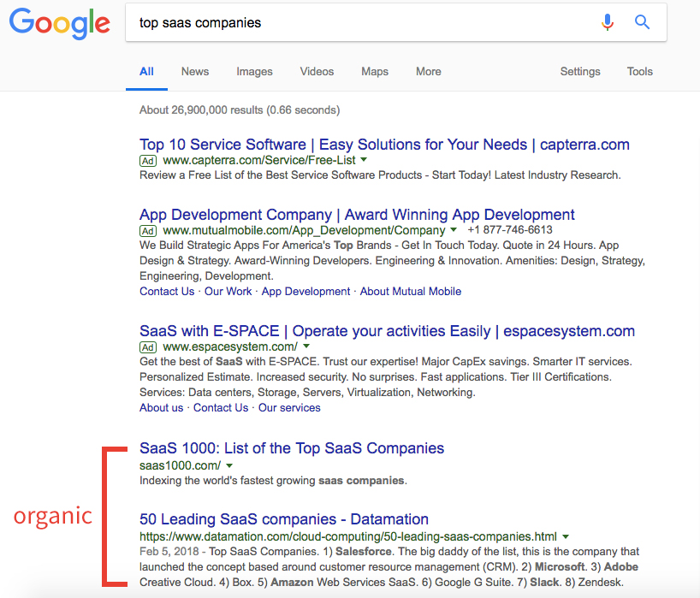Screen dimensions: 700x598
Task: Open the SaaS 1000 result title
Action: pyautogui.click(x=292, y=448)
